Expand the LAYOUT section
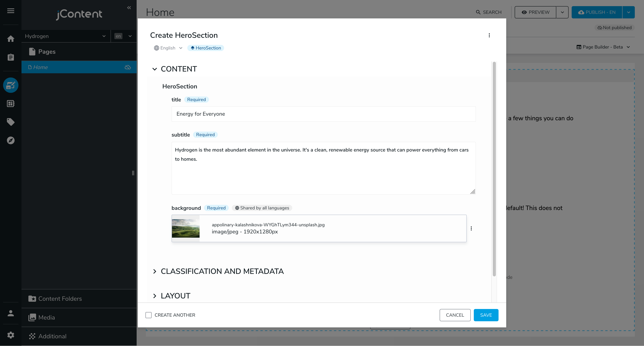This screenshot has height=346, width=644. tap(155, 296)
